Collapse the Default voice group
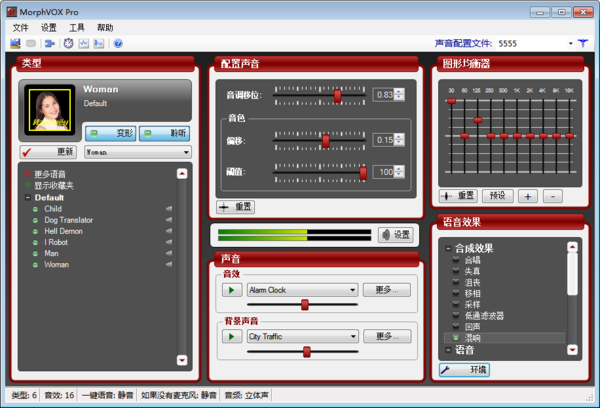This screenshot has width=600, height=408. [x=28, y=197]
